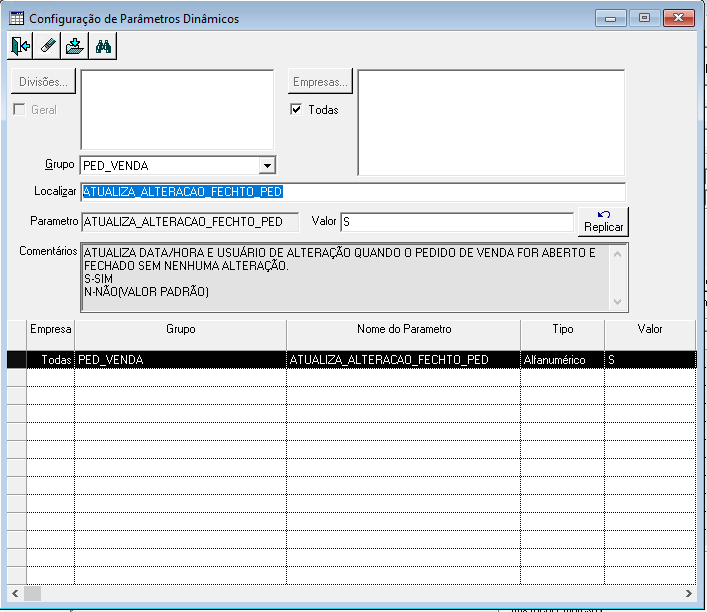The height and width of the screenshot is (612, 707).
Task: Uncheck the Todas checkbox
Action: point(296,110)
